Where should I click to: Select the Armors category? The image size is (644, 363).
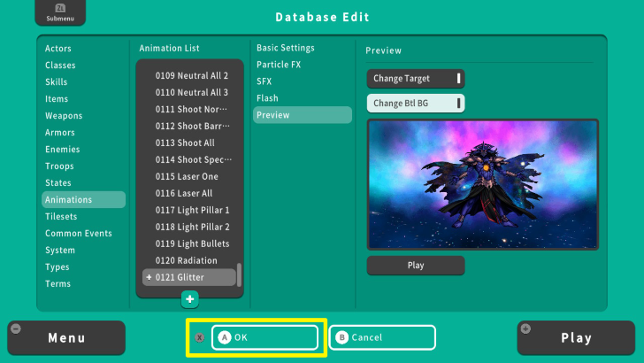click(60, 133)
